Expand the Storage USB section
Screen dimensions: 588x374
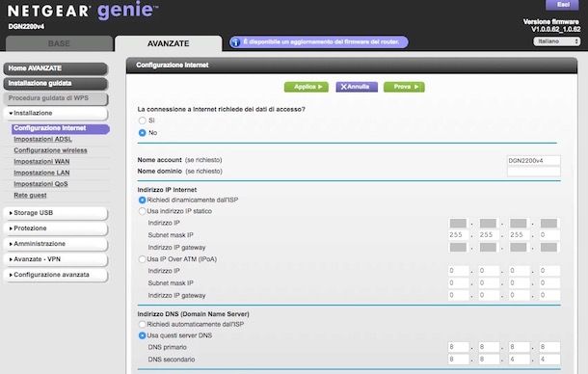coord(56,213)
